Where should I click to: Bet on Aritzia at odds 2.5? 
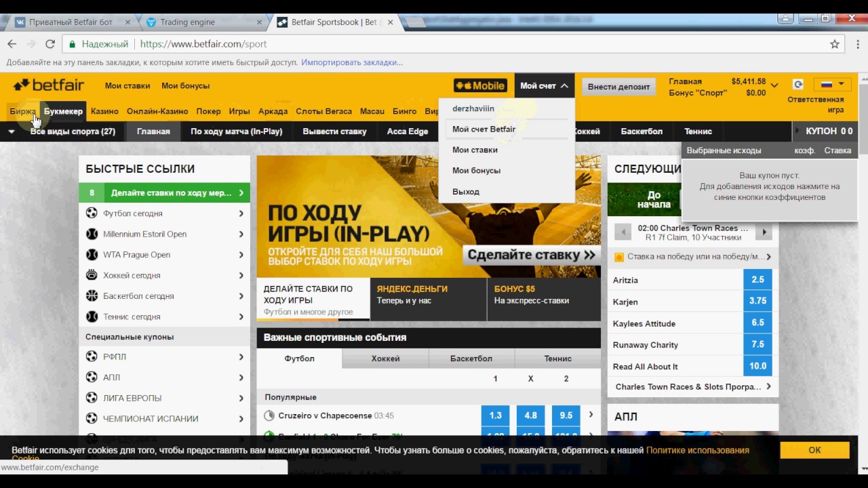click(x=757, y=280)
